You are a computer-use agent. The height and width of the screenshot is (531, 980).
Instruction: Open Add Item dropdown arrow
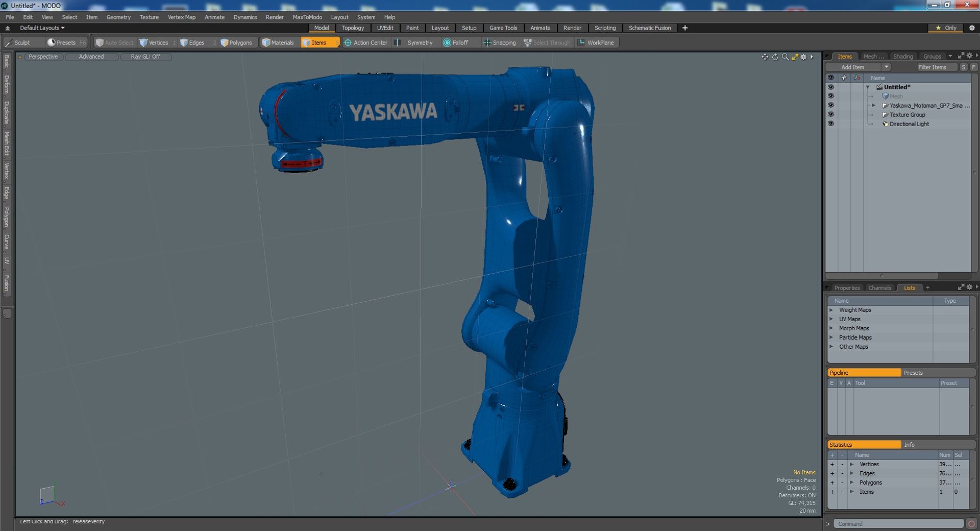[887, 67]
